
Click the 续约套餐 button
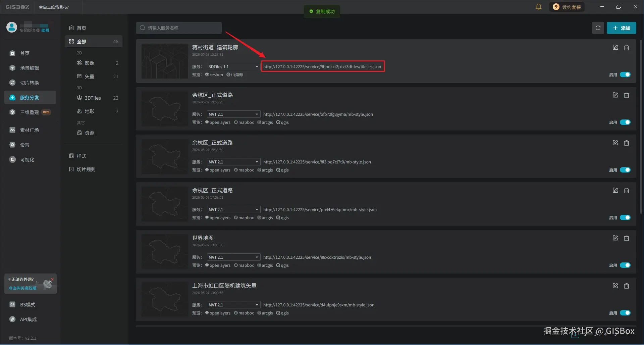567,7
